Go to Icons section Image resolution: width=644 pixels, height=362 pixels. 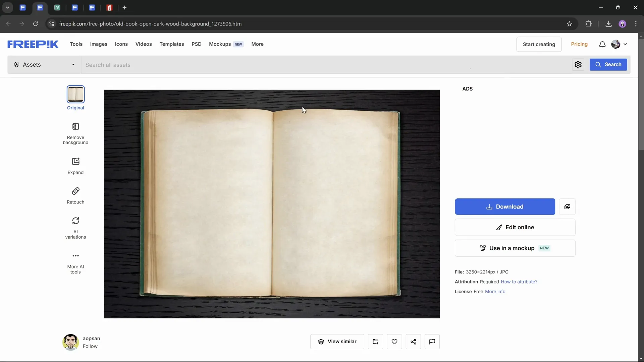(121, 44)
